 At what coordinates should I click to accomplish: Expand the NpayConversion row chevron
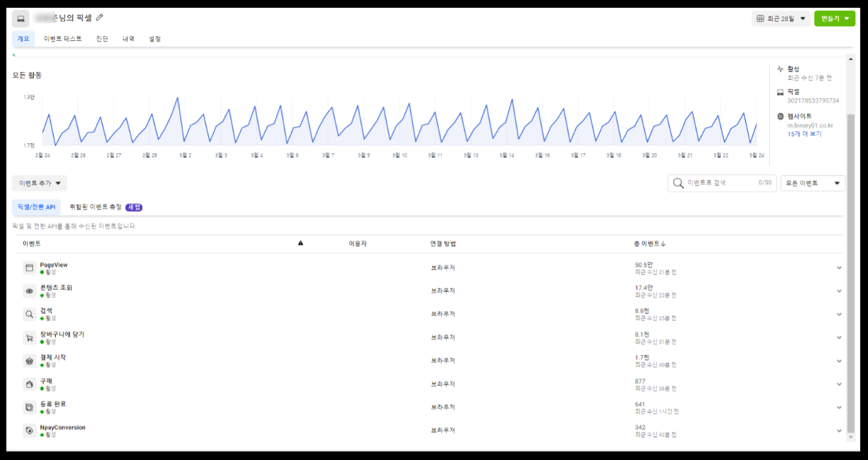pos(839,430)
